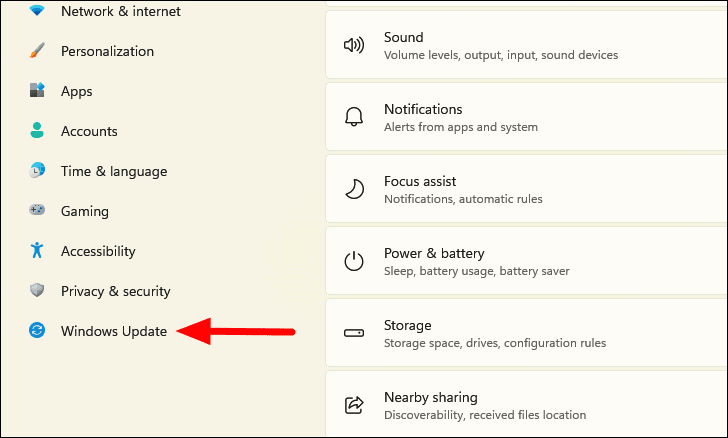Select Personalization in the sidebar
Viewport: 728px width, 438px height.
107,51
